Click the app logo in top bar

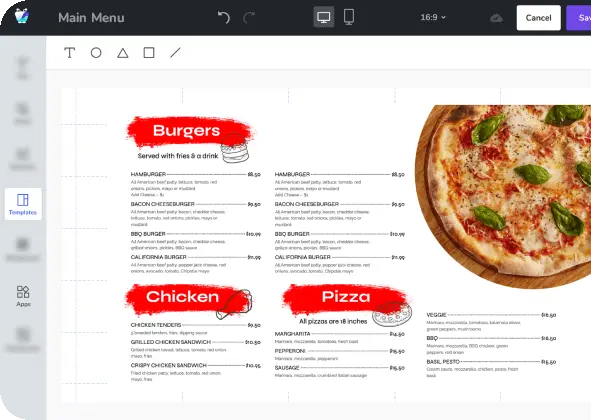(x=22, y=16)
